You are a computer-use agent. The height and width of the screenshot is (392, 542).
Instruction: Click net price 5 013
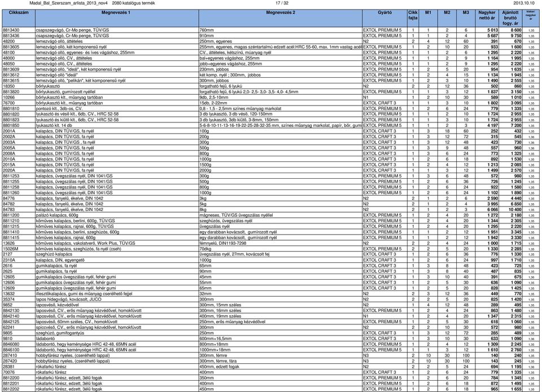click(x=492, y=30)
